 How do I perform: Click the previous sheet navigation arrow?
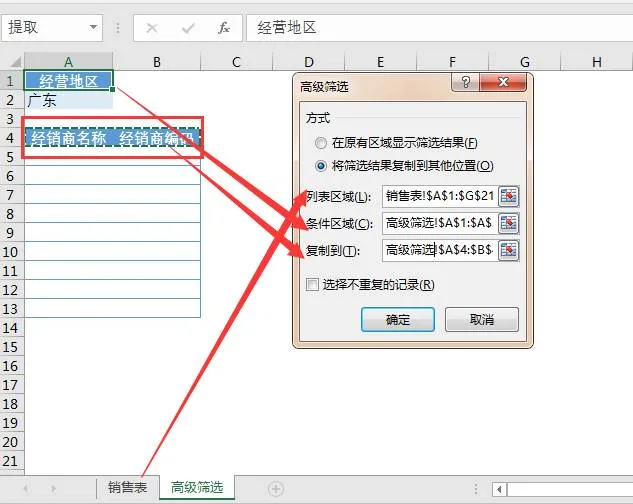(x=25, y=489)
